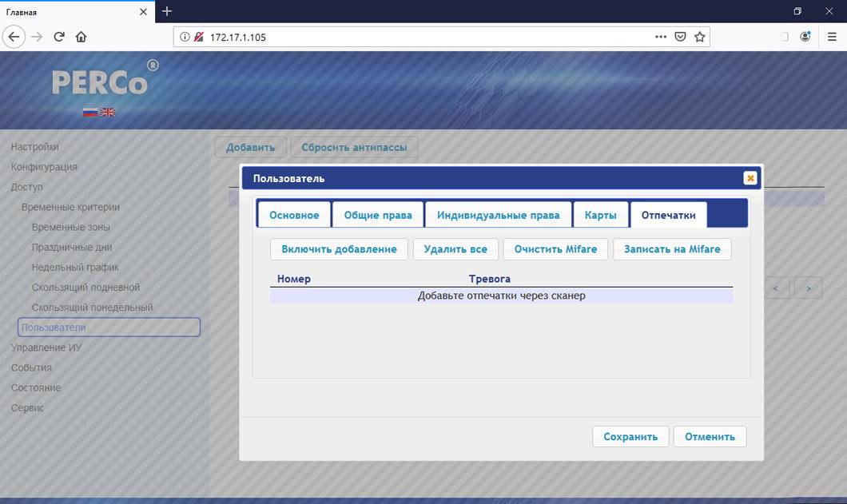847x504 pixels.
Task: Switch language with the British flag
Action: pos(107,113)
